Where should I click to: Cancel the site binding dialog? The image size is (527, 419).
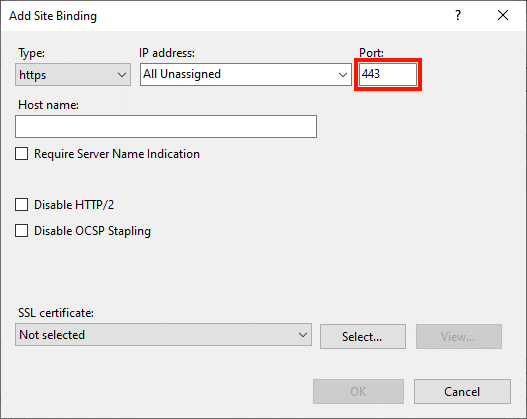pos(462,391)
